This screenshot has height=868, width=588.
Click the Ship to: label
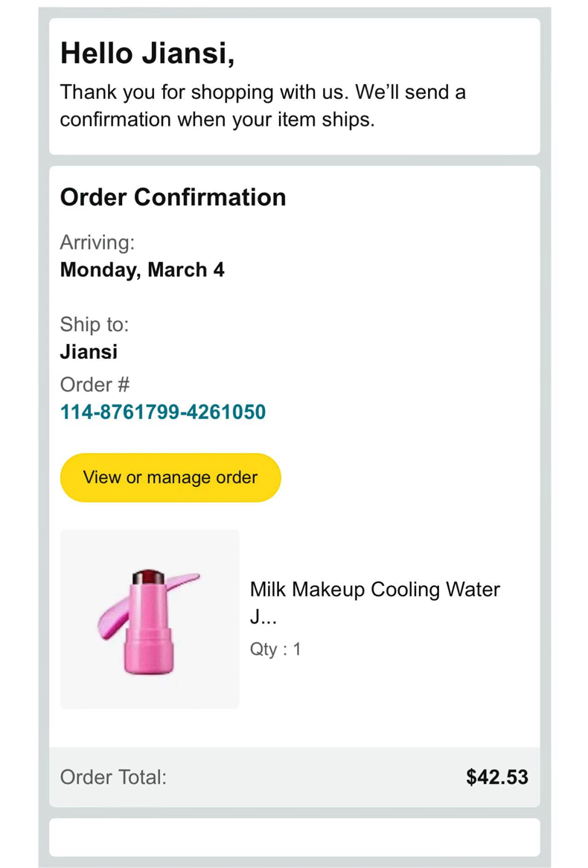point(95,325)
